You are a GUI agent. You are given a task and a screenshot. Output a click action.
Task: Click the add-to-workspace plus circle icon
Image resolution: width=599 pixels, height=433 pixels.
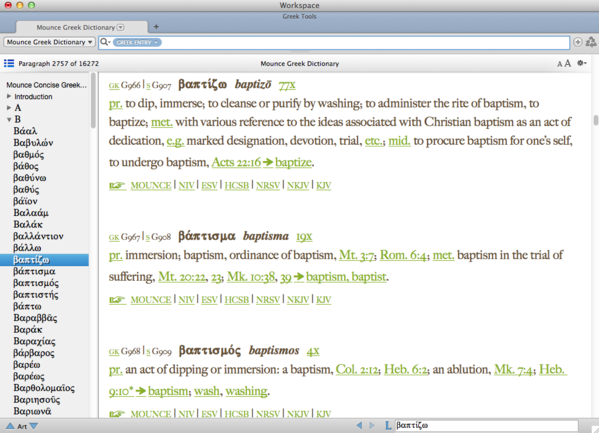578,42
